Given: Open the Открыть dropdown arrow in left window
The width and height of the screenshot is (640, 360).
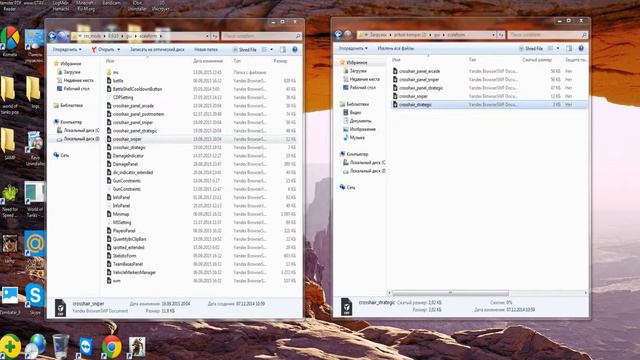Looking at the screenshot, I should [x=119, y=49].
